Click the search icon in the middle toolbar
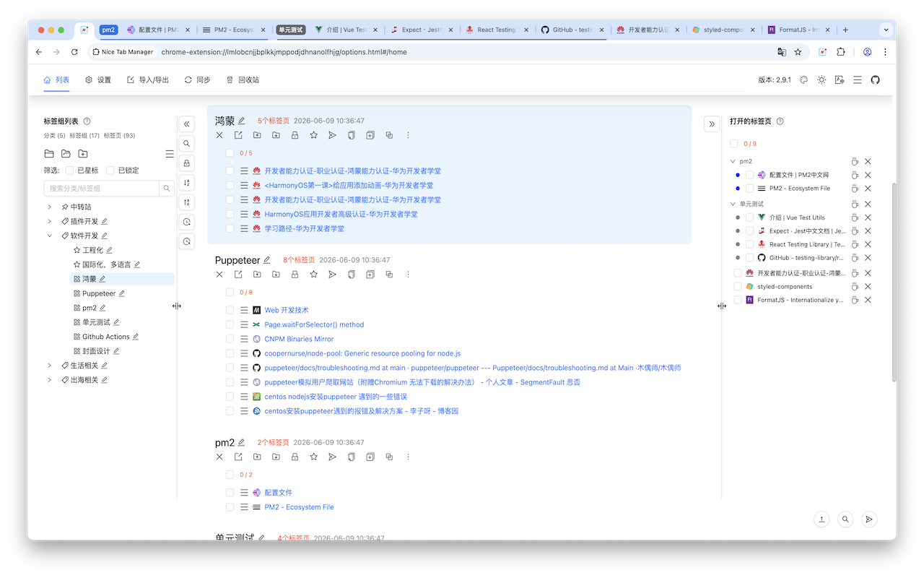Viewport: 924px width, 578px height. (187, 144)
